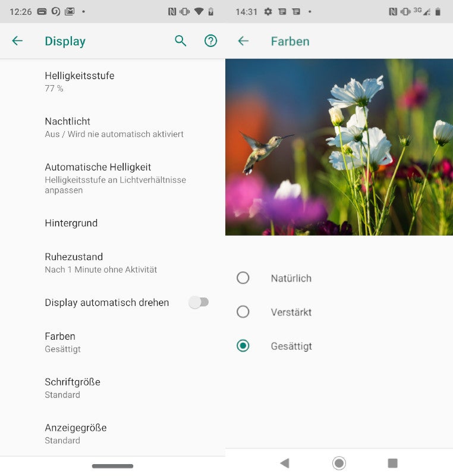This screenshot has width=453, height=476.
Task: Open the Nachtlicht setting
Action: 112,127
